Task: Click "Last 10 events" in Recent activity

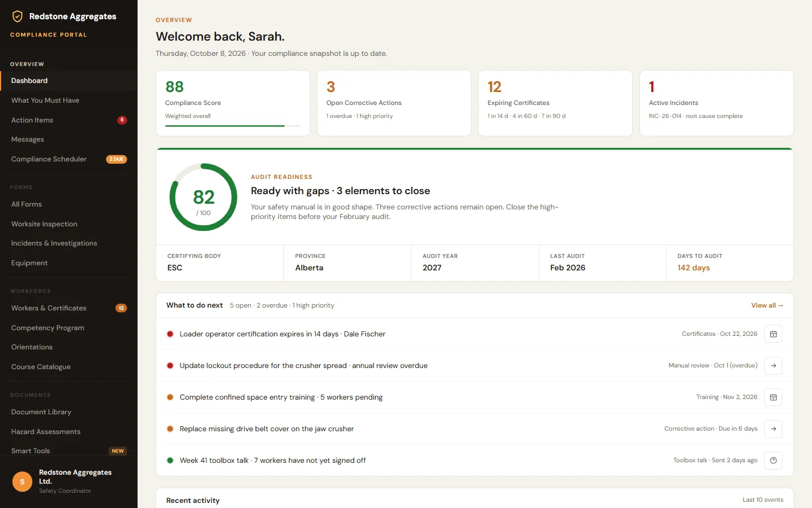Action: pyautogui.click(x=763, y=500)
